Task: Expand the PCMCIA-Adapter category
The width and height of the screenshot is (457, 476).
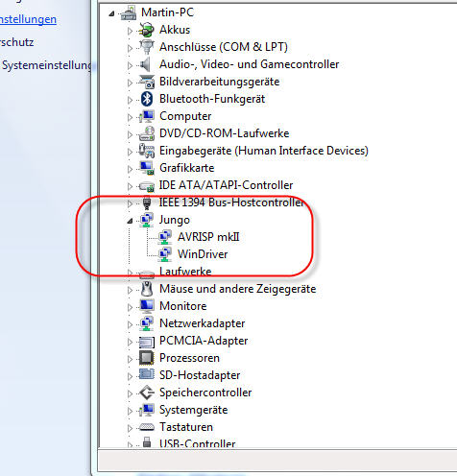Action: (x=130, y=342)
